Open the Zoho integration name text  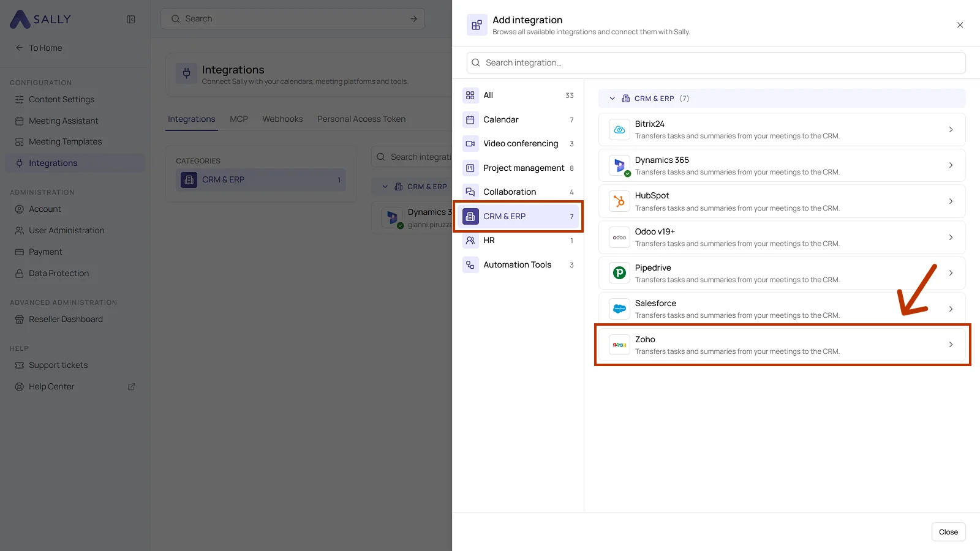coord(645,339)
